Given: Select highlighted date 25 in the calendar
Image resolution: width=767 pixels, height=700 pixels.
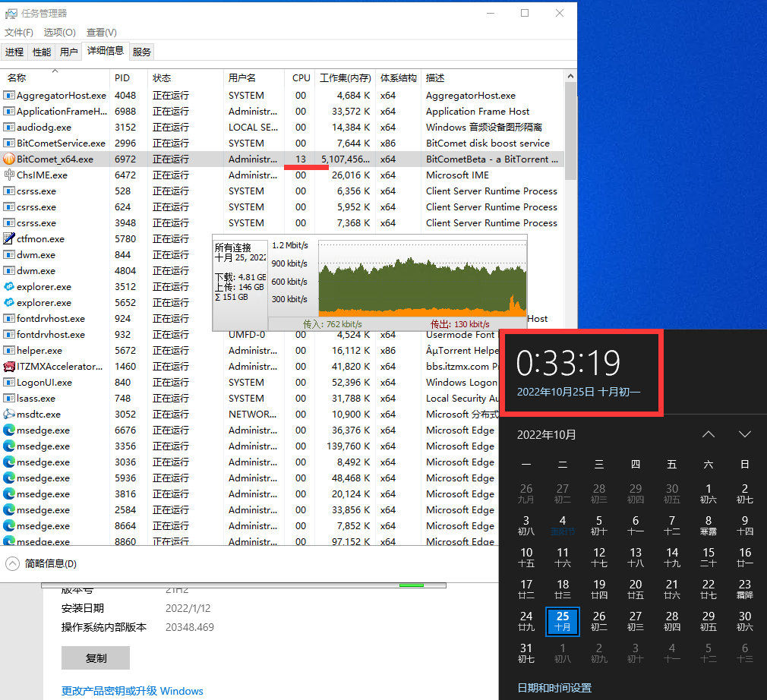Looking at the screenshot, I should [563, 621].
